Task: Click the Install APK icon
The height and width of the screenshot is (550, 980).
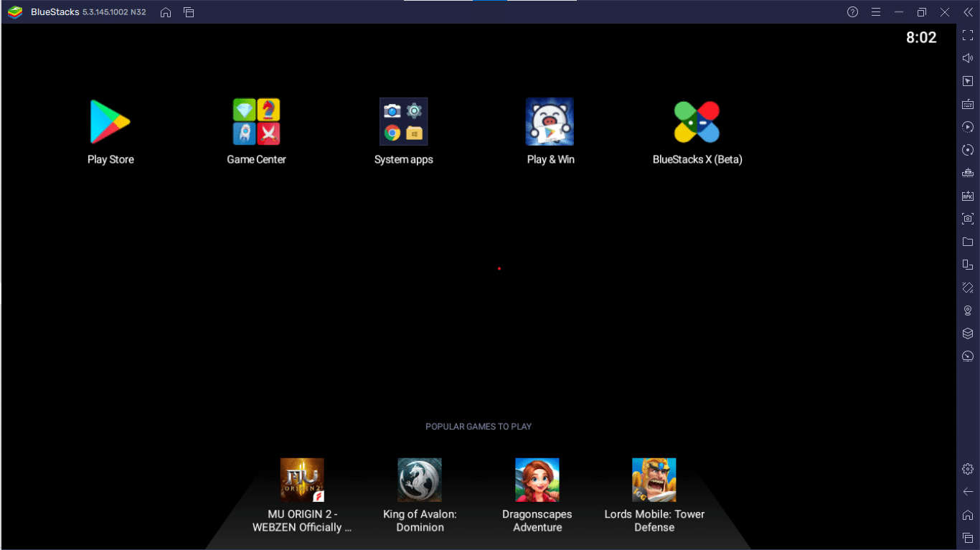Action: [x=968, y=196]
